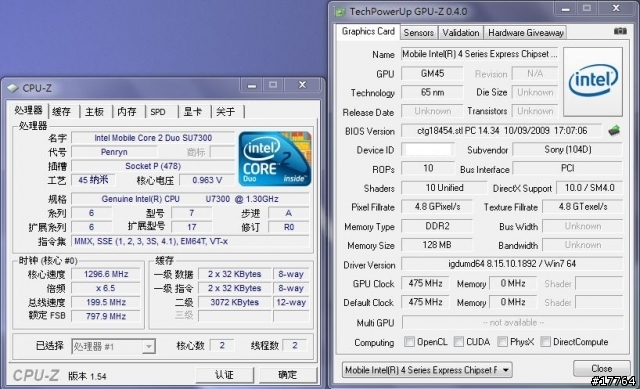
Task: Click the GPU-Z title bar app icon
Action: click(340, 11)
